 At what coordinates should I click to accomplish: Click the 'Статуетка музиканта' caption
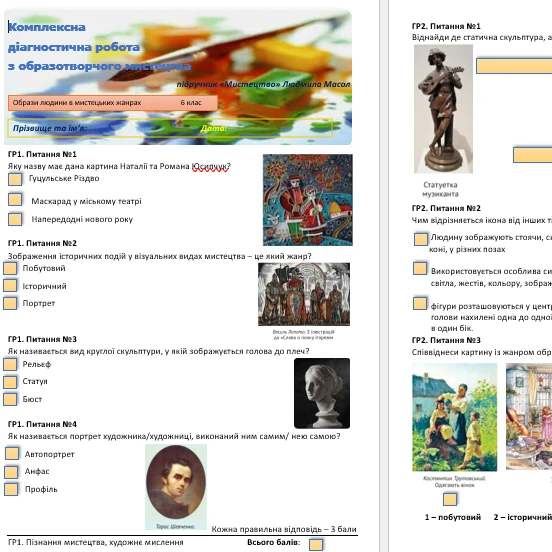pos(440,189)
